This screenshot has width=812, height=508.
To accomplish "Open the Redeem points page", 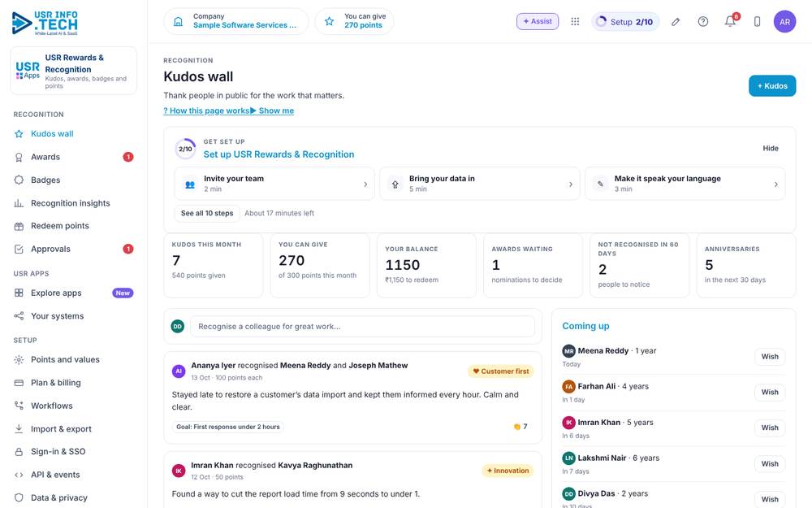I will tap(74, 226).
